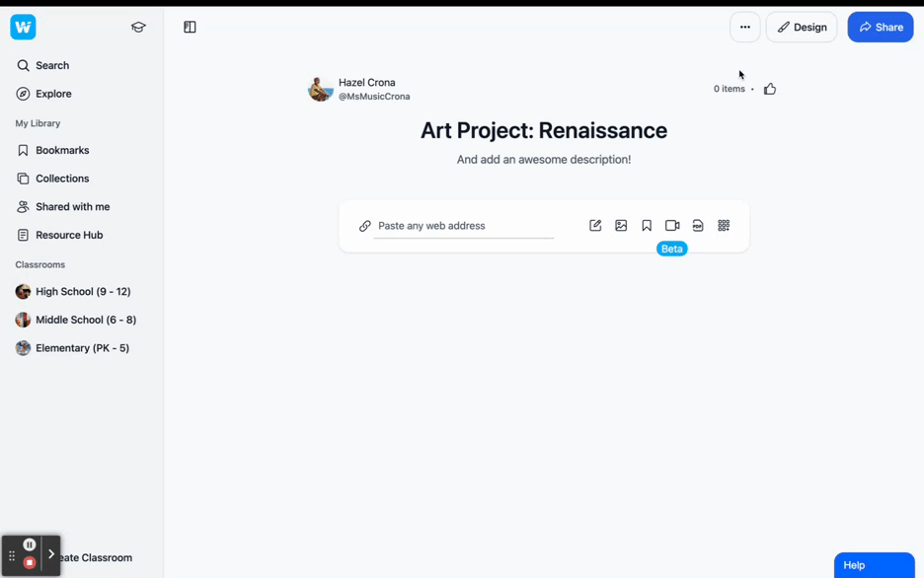Open the more apps grid icon
Screen dimensions: 924x578
tap(724, 226)
